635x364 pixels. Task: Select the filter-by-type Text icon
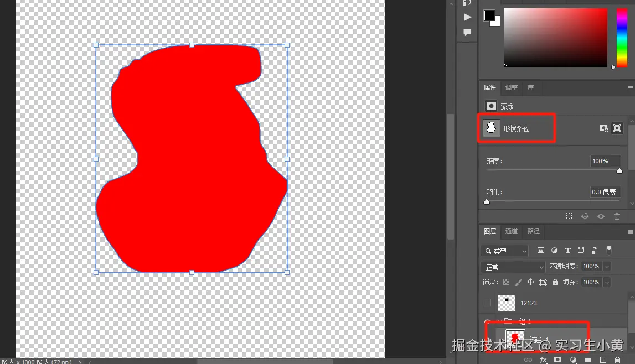coord(568,251)
